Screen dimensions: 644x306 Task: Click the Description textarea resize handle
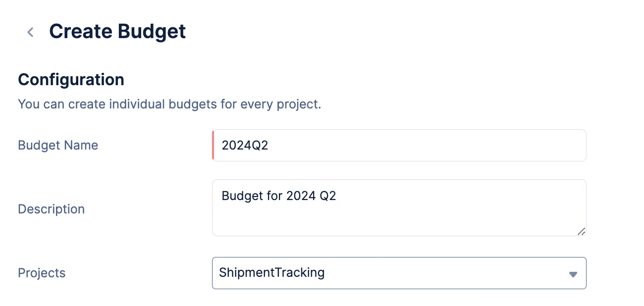pos(582,231)
